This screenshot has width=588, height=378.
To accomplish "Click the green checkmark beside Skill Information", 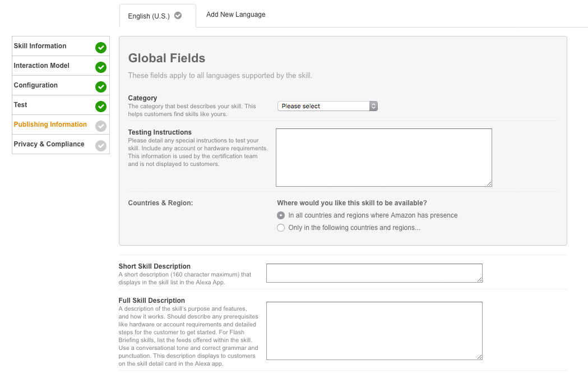I will [x=101, y=48].
